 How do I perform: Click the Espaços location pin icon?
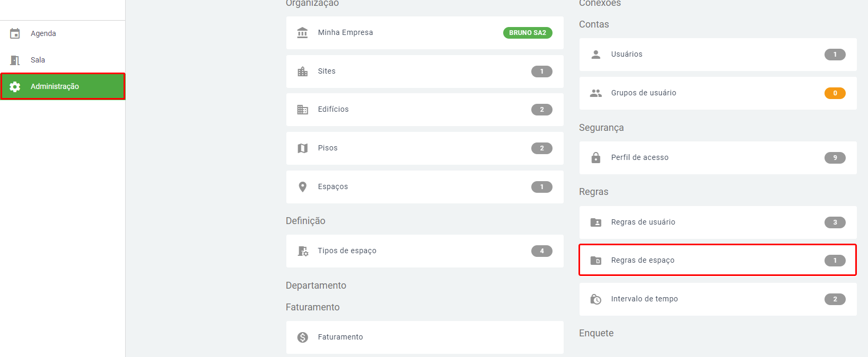pos(303,187)
